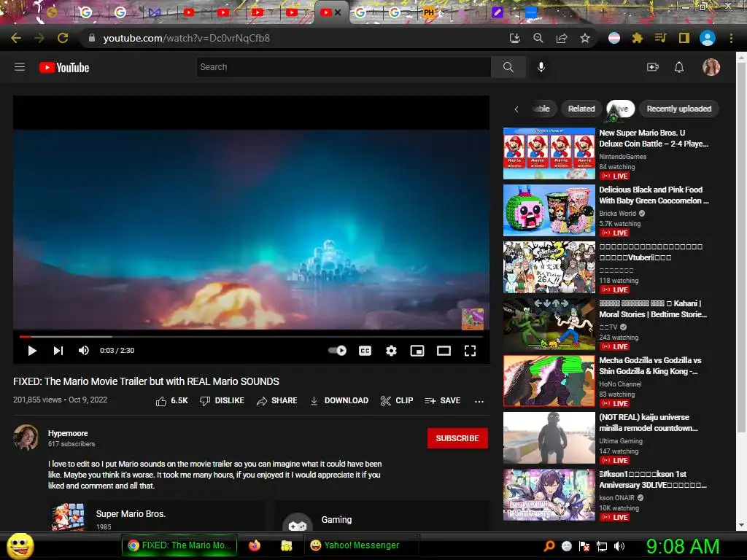Image resolution: width=747 pixels, height=560 pixels.
Task: Open the speaker volume tray icon
Action: (x=619, y=546)
